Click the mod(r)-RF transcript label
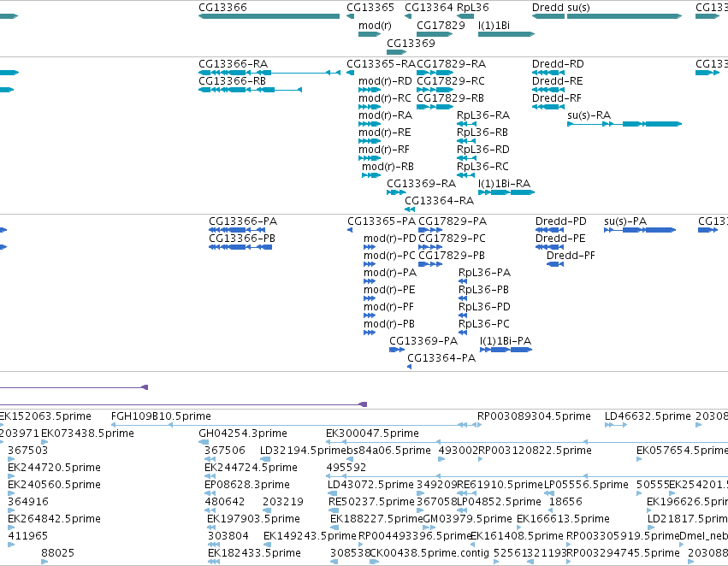728x566 pixels. 384,150
